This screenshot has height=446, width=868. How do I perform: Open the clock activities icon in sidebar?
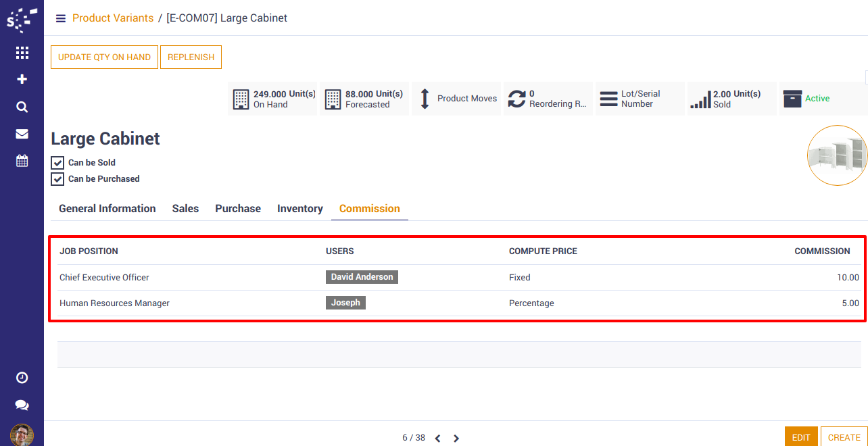click(x=22, y=378)
